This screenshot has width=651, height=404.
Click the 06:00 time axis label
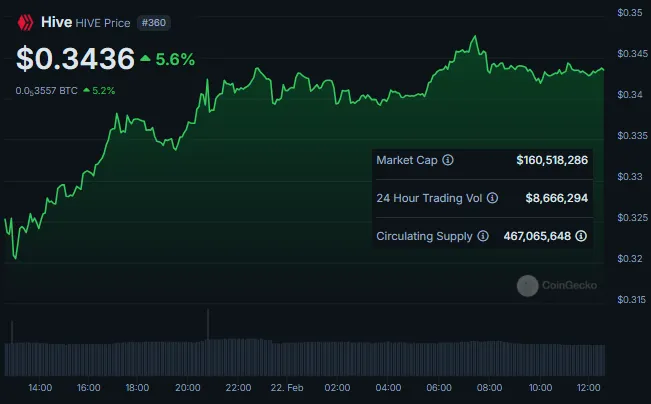439,388
